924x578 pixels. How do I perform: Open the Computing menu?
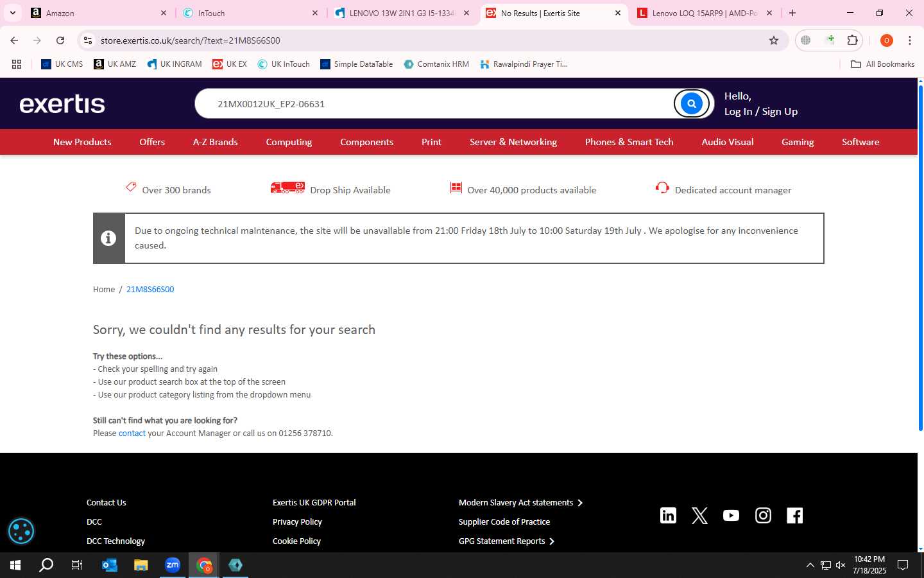(289, 142)
